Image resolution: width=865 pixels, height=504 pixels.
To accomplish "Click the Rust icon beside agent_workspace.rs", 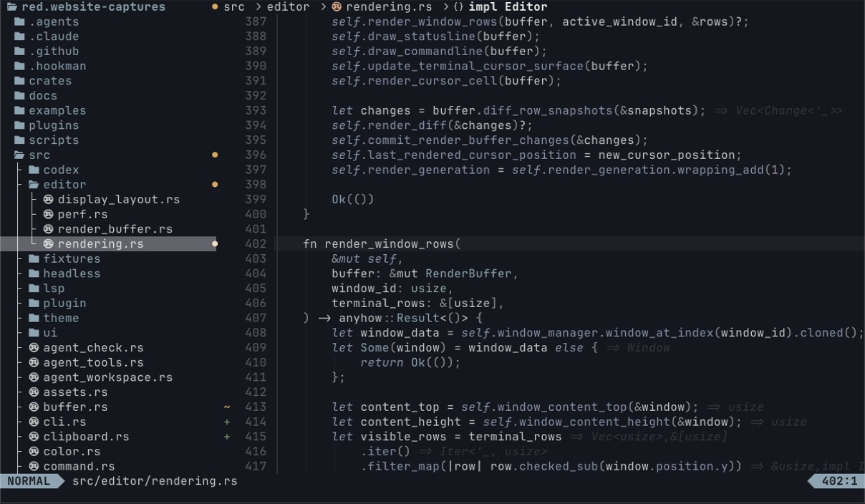I will tap(34, 377).
